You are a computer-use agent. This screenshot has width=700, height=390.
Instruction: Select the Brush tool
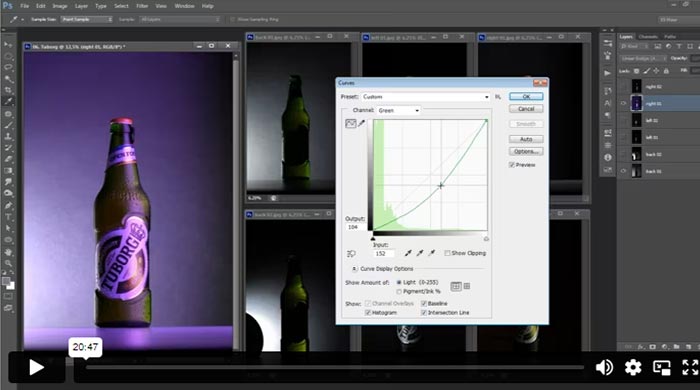tap(8, 124)
